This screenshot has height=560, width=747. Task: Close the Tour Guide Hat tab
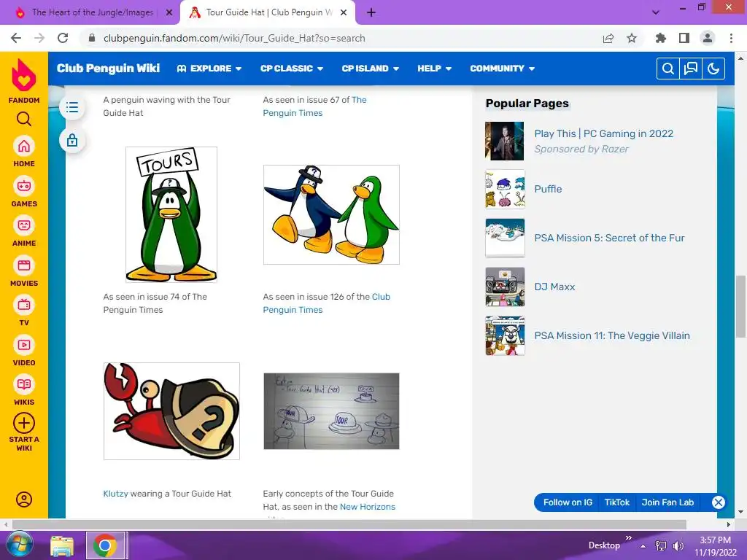click(x=344, y=12)
